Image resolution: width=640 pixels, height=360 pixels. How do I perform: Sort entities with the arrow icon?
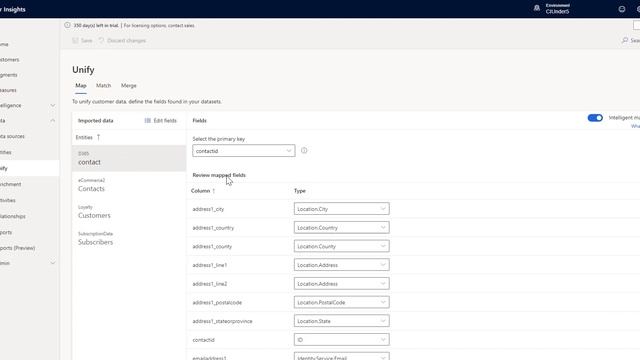coord(98,138)
